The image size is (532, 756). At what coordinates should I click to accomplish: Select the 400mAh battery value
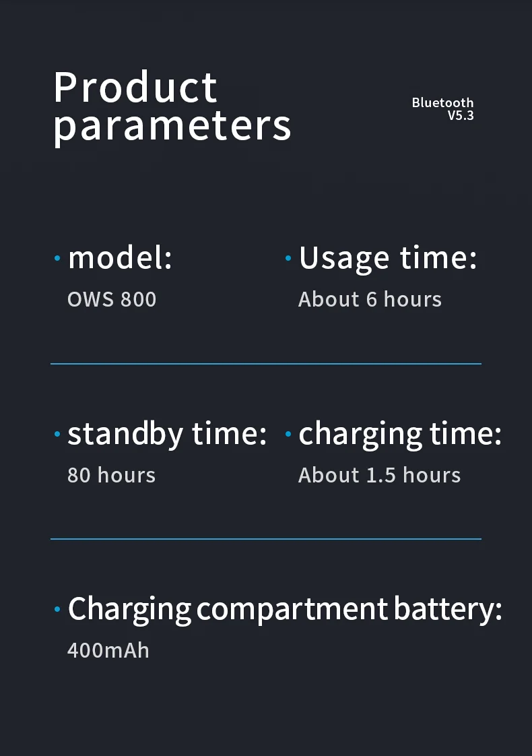(108, 650)
